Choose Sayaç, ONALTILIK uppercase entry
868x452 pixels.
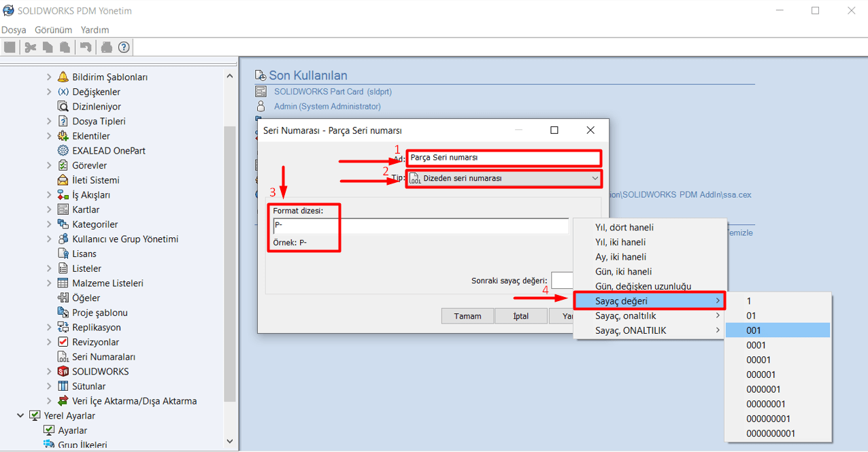pyautogui.click(x=649, y=330)
